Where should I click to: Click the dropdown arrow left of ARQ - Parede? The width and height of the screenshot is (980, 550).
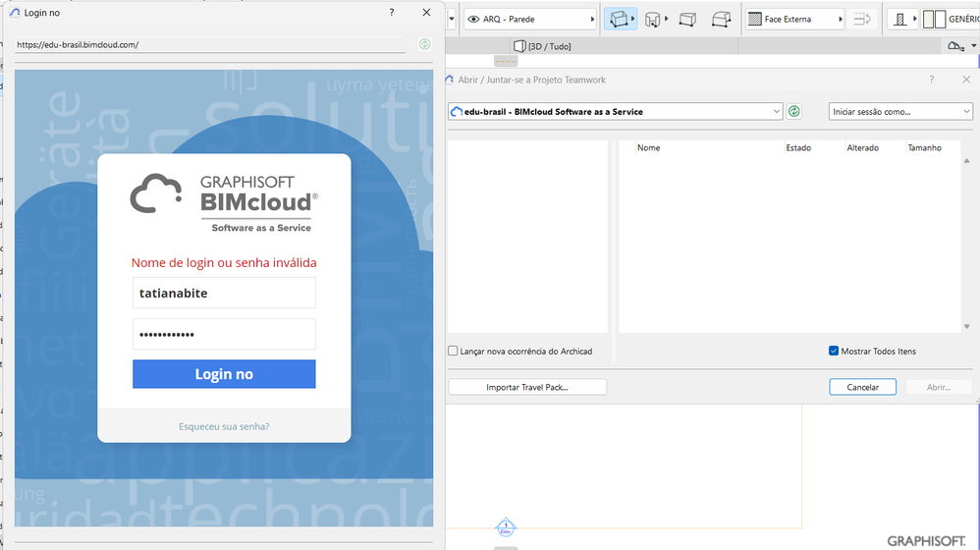pos(452,20)
